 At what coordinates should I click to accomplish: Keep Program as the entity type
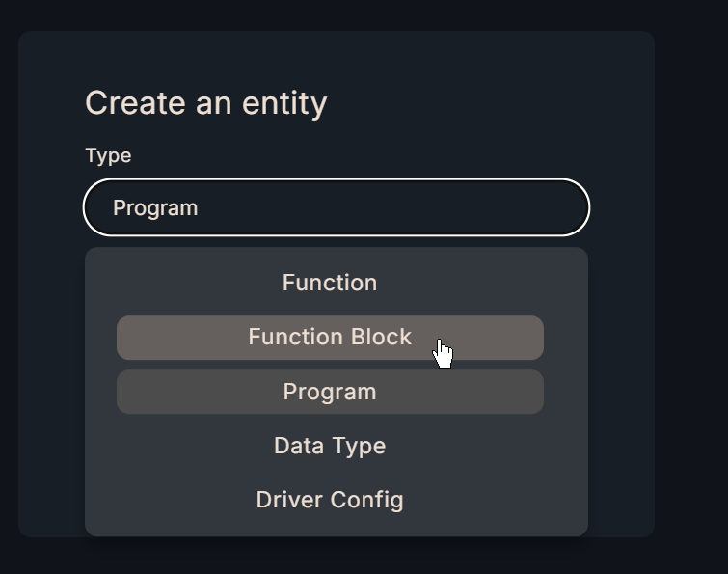(330, 392)
